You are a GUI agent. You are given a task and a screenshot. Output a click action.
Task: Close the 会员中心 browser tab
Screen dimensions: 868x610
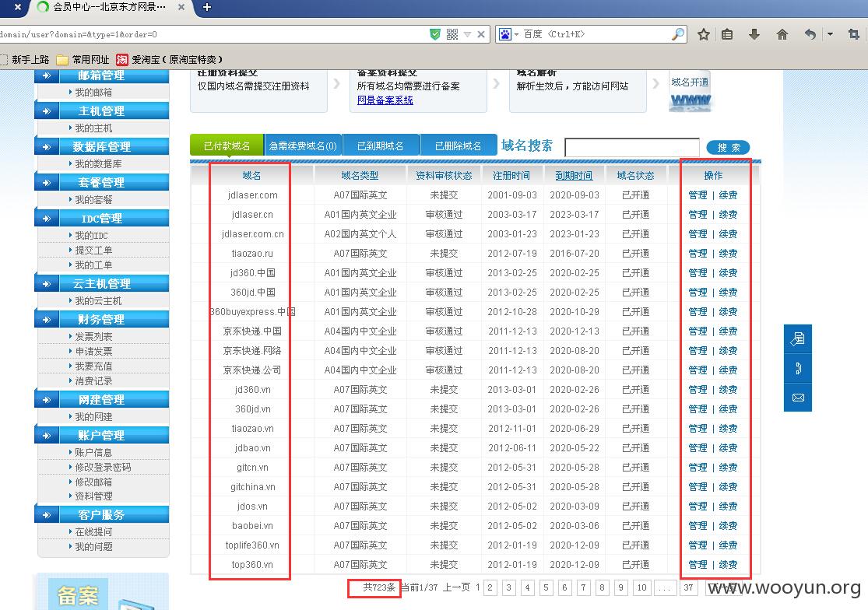(181, 7)
